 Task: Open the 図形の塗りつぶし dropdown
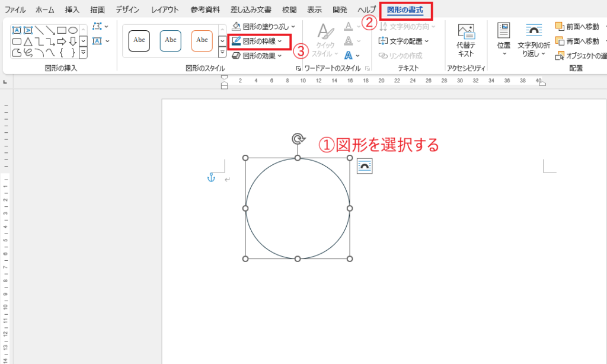pyautogui.click(x=264, y=26)
